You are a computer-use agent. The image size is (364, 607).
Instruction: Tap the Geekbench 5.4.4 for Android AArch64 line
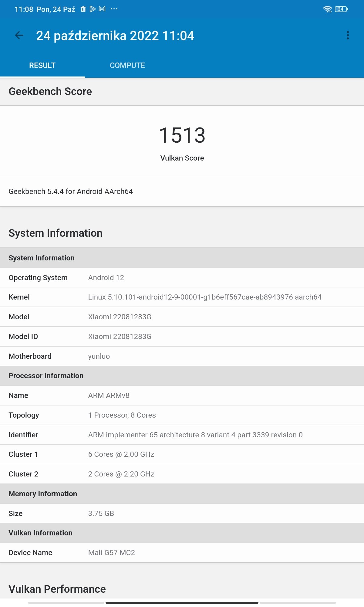[x=71, y=192]
